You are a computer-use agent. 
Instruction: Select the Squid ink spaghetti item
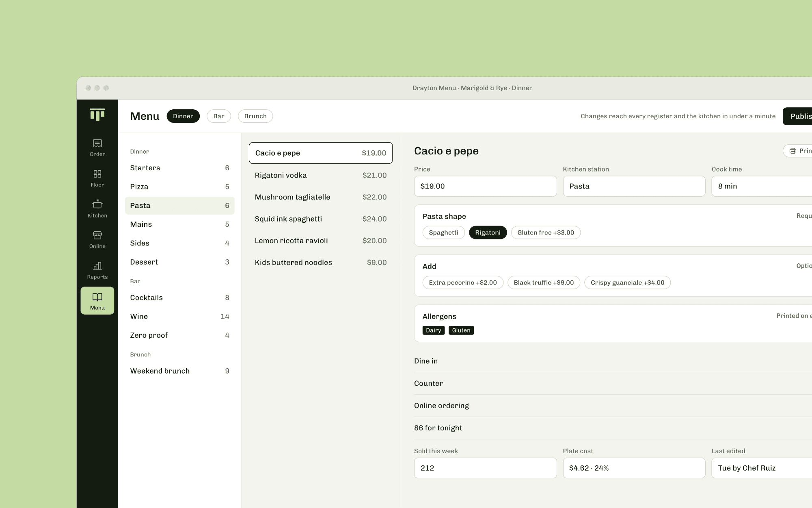pos(321,219)
